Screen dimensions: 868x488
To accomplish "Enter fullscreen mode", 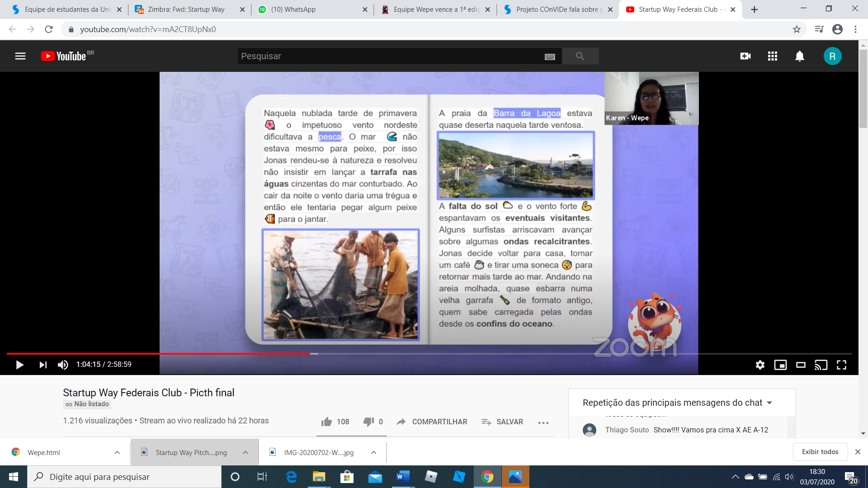I will (841, 365).
